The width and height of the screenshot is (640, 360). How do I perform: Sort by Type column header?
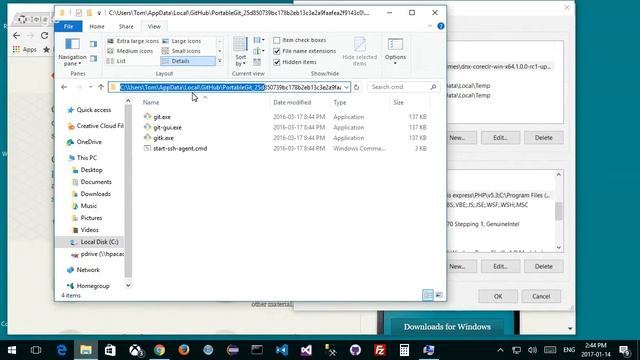[x=340, y=102]
